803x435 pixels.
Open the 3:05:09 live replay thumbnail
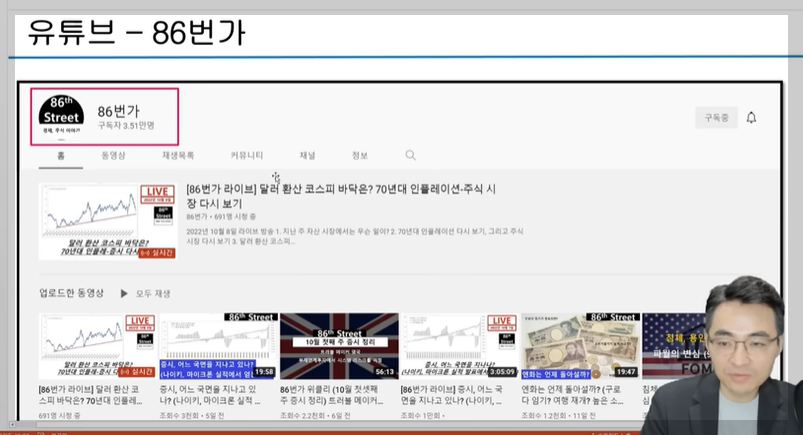tap(459, 346)
